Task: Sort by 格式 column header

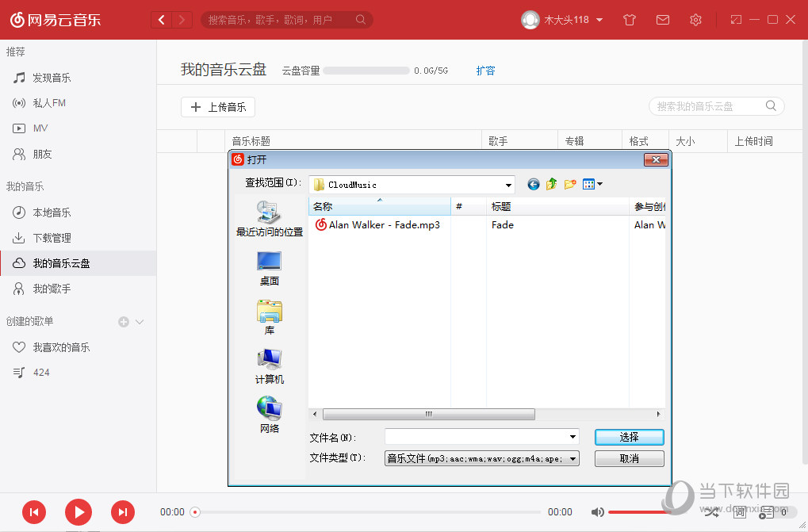Action: point(645,141)
